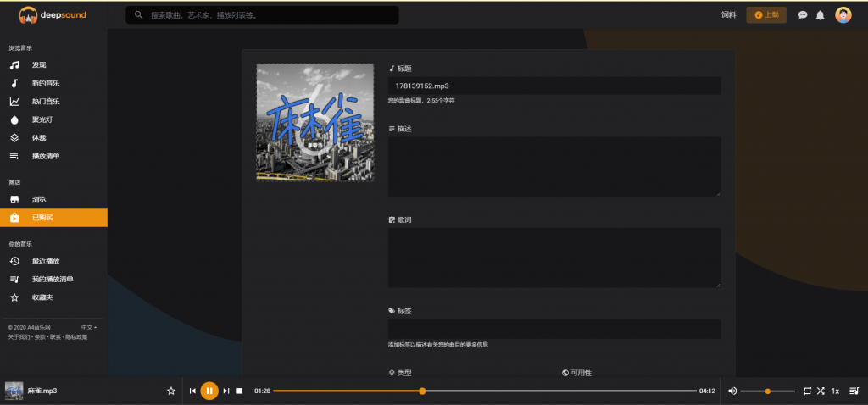Click the 麻雀 album cover upload image
This screenshot has height=405, width=868.
(x=315, y=122)
